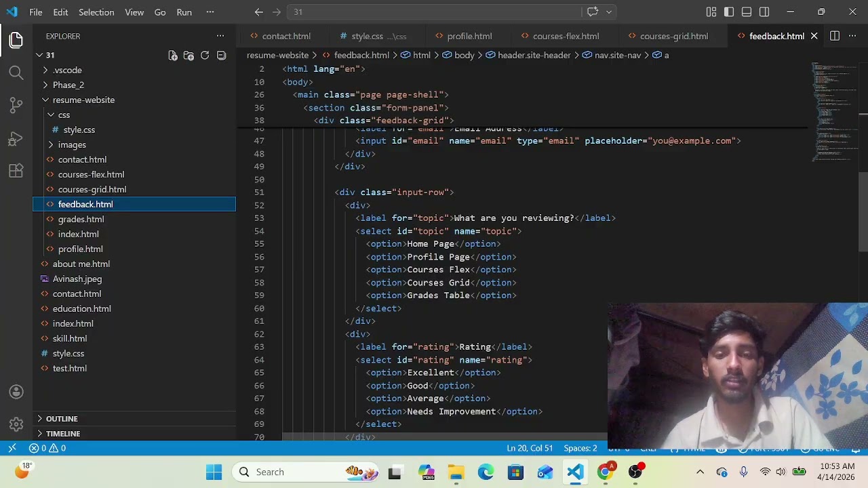868x488 pixels.
Task: Open the Run and Debug view
Action: point(16,138)
